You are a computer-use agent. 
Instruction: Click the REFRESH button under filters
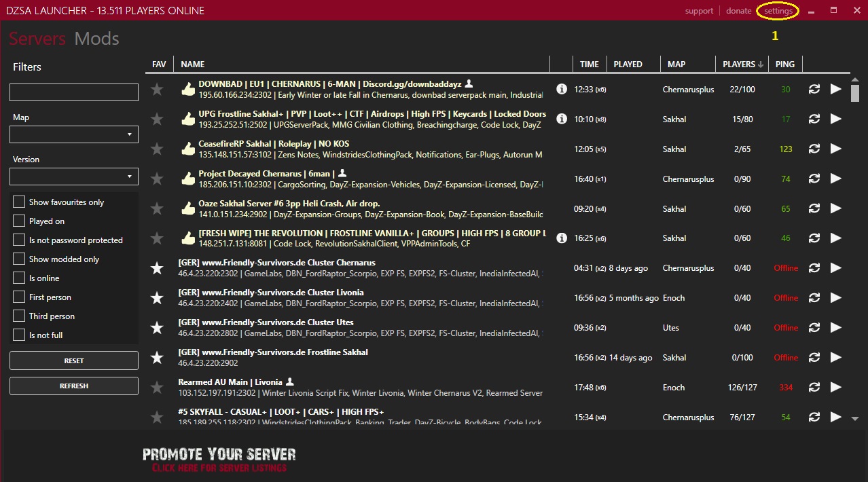coord(74,386)
